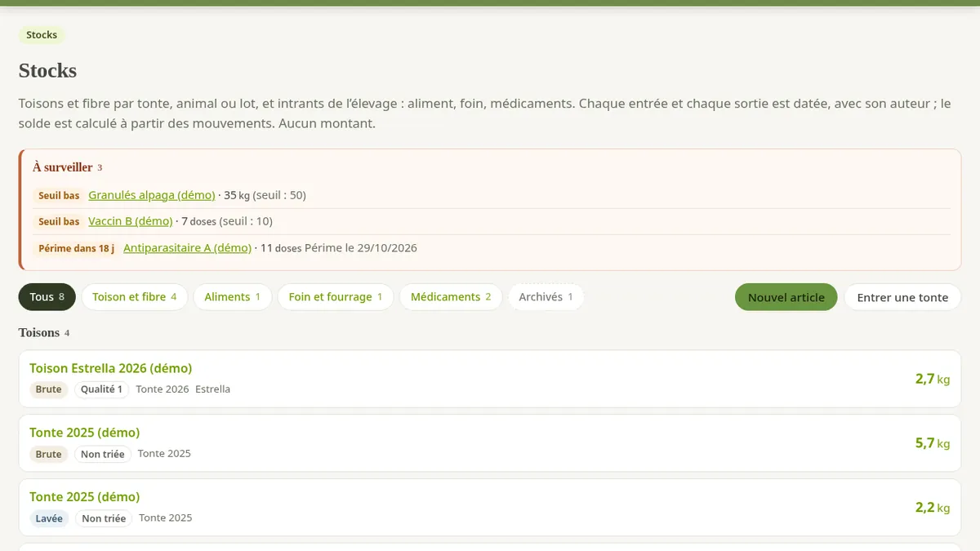The height and width of the screenshot is (551, 980).
Task: Click the "Lavée" status badge
Action: point(49,518)
